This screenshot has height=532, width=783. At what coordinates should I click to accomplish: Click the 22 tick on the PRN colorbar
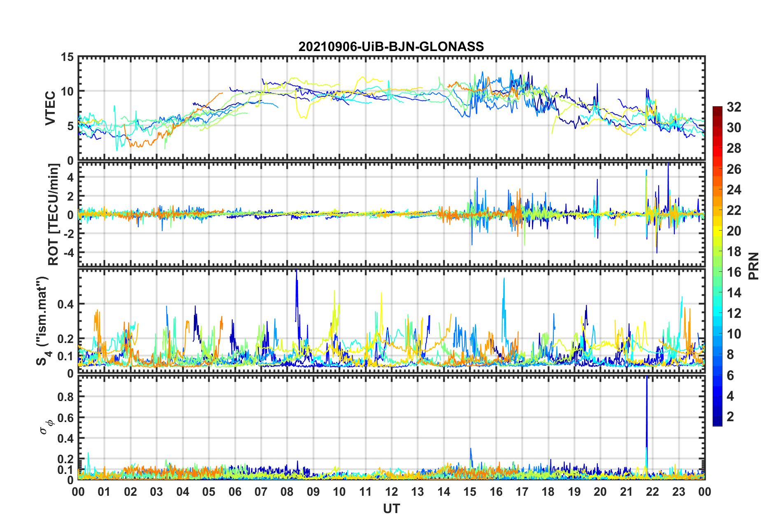pyautogui.click(x=734, y=210)
